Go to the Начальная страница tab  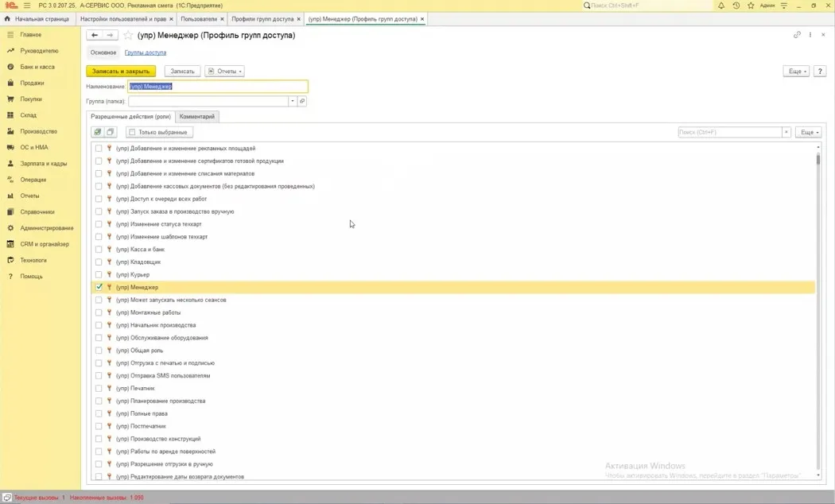coord(37,19)
